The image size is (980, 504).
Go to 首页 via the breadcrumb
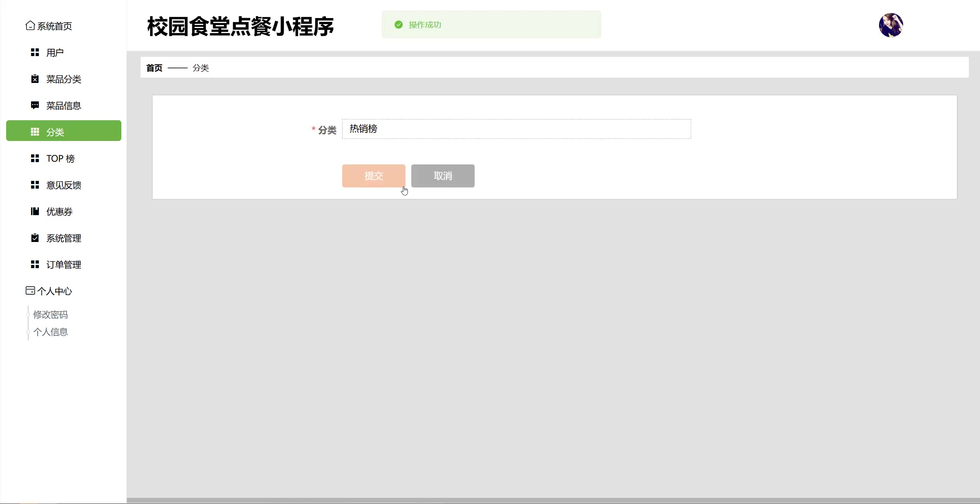tap(154, 68)
